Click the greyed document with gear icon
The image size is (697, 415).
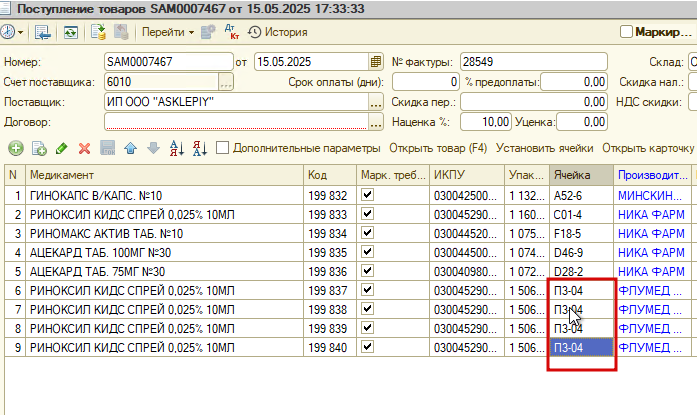point(208,32)
